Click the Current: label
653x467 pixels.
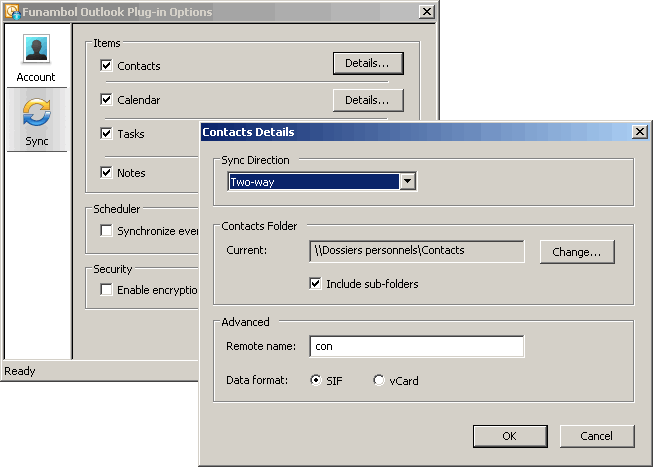pos(247,250)
